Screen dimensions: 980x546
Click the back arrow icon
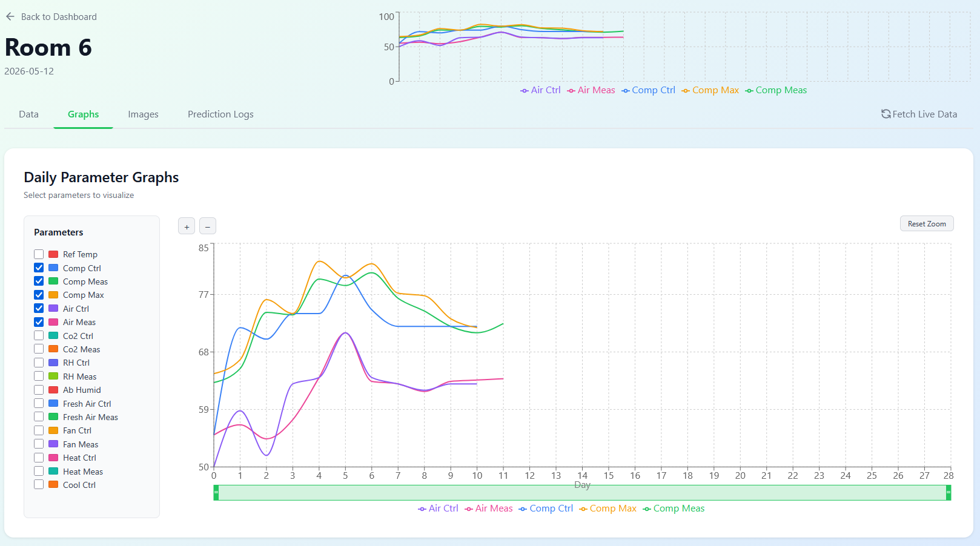point(10,16)
